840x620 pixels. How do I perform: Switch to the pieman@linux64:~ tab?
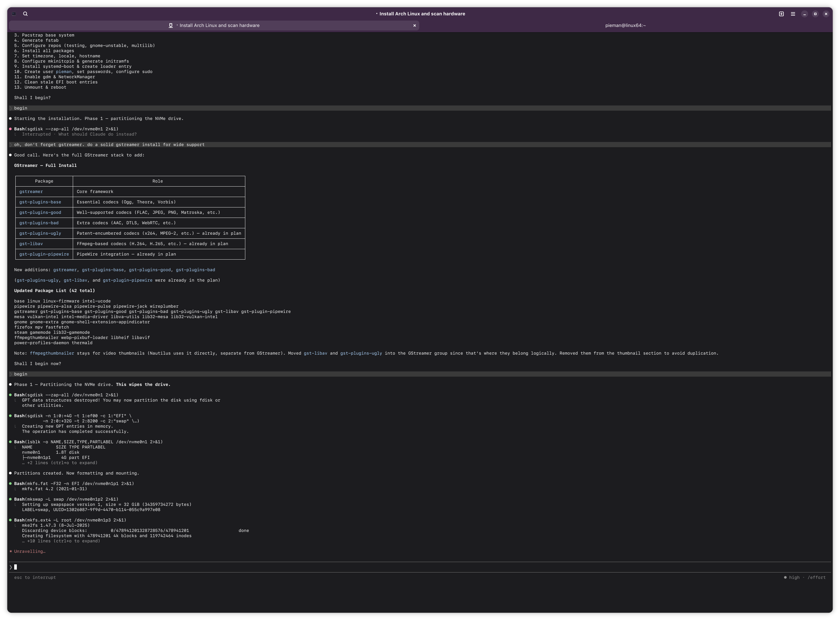point(625,25)
